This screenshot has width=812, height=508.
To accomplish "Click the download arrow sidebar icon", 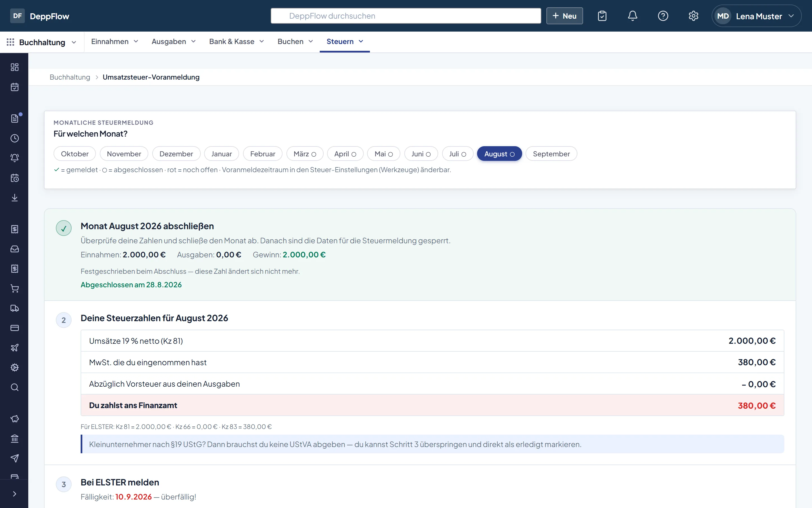I will tap(14, 198).
